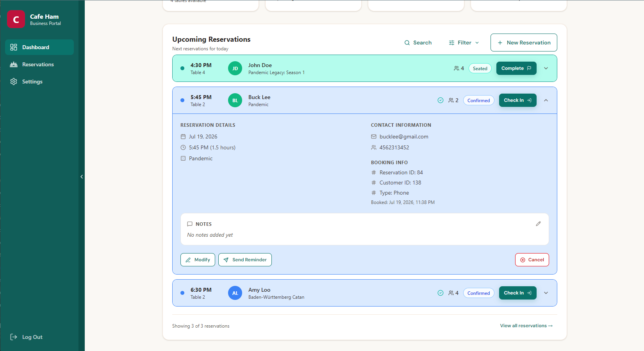
Task: Collapse the sidebar with the arrow handle
Action: pos(82,177)
